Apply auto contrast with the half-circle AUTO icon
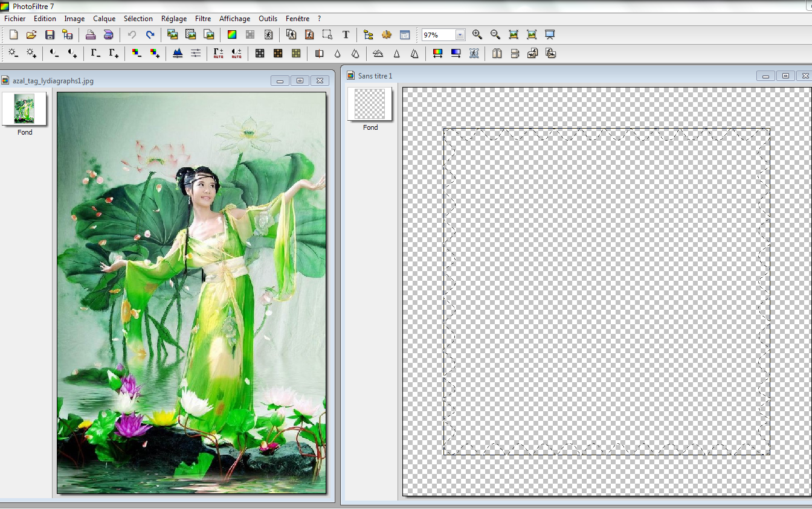Image resolution: width=812 pixels, height=509 pixels. (236, 54)
